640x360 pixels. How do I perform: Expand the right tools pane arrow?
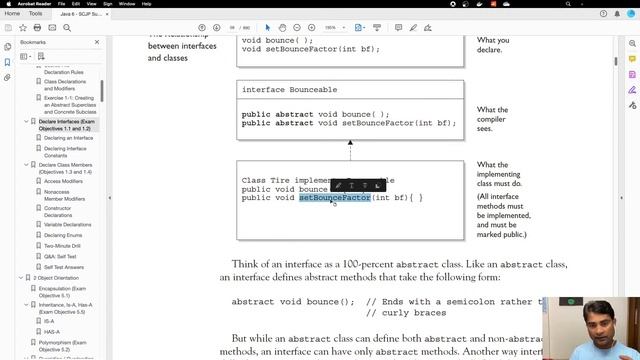click(x=621, y=198)
